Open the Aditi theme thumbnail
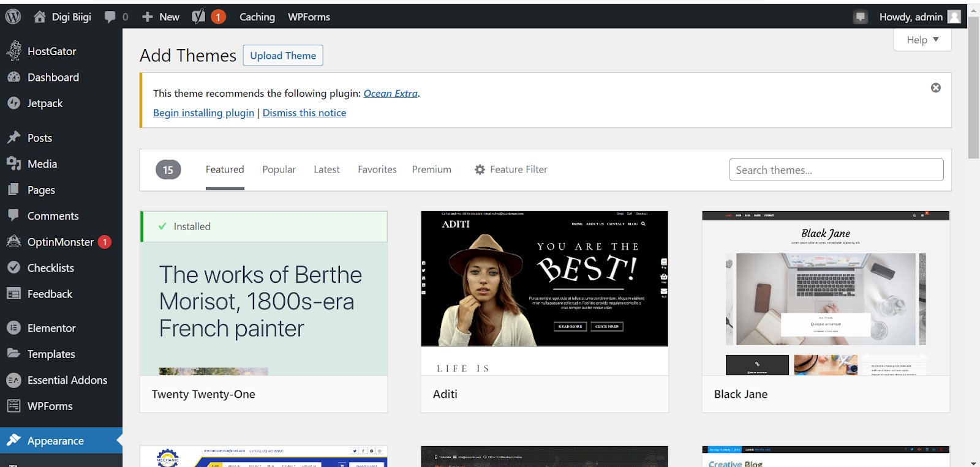Viewport: 980px width, 467px height. point(544,293)
